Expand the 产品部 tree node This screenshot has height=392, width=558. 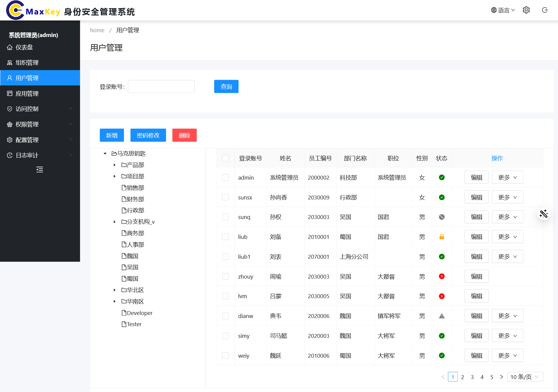point(115,165)
